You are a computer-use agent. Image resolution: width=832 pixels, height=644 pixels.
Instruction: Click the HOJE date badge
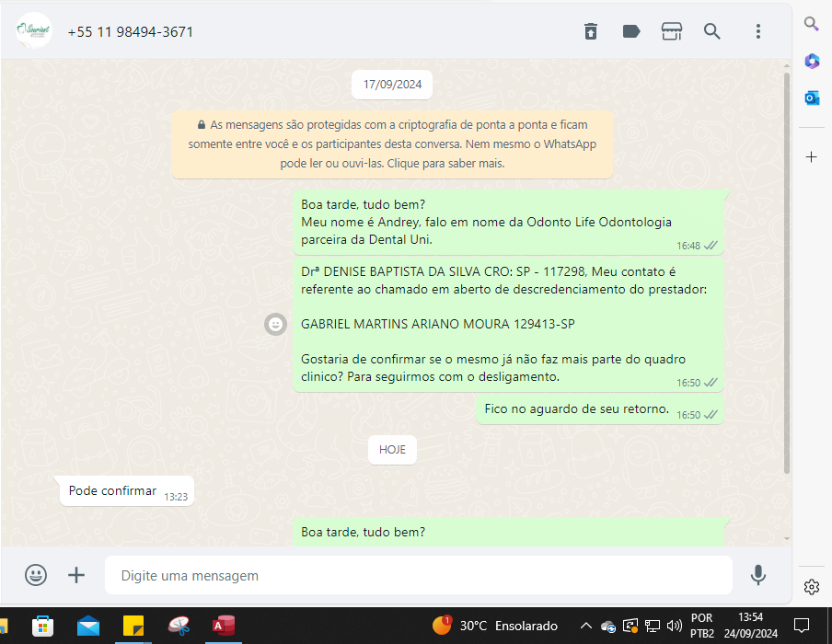click(x=392, y=449)
